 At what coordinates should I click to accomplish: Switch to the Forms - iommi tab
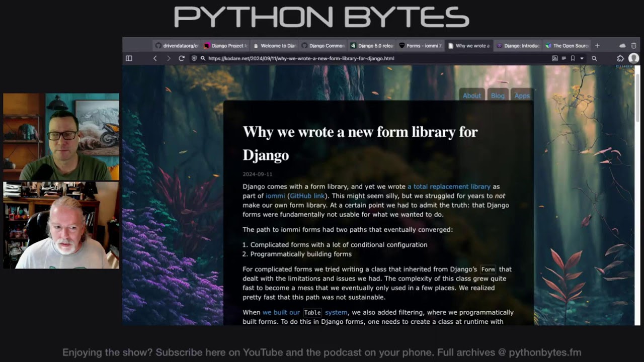(420, 46)
